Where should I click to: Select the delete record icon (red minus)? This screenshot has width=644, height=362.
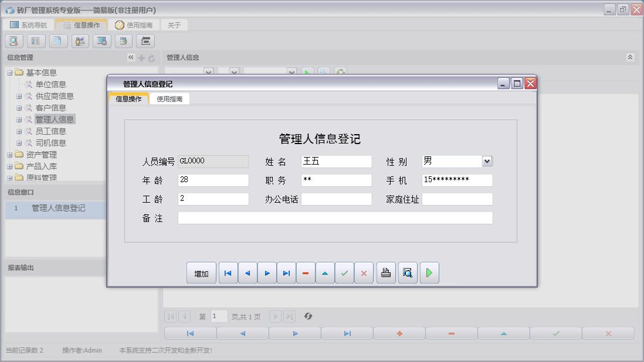tap(306, 272)
